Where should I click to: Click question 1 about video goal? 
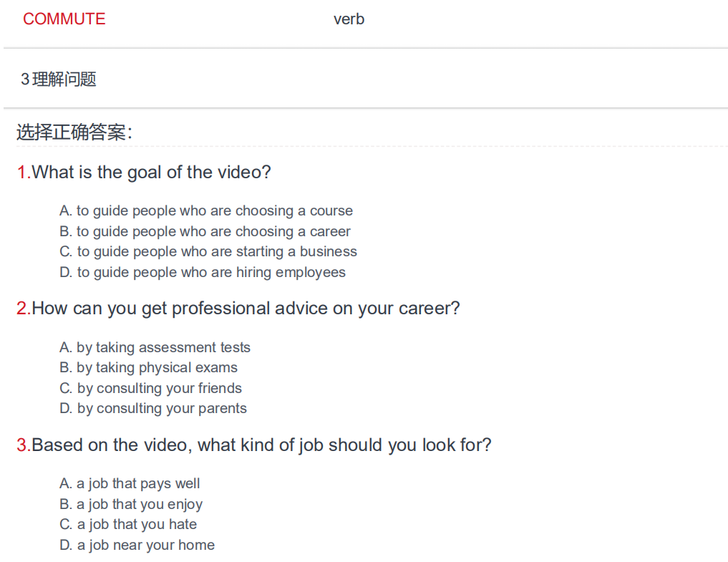coord(144,173)
